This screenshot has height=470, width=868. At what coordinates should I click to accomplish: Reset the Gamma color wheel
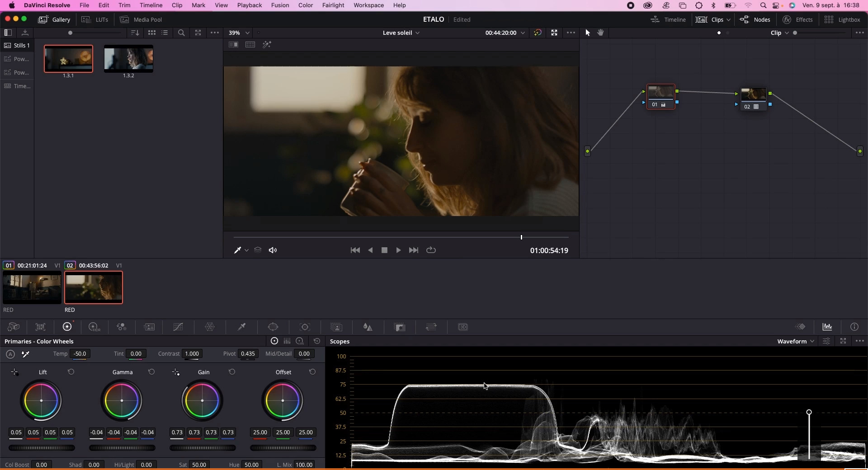[151, 372]
